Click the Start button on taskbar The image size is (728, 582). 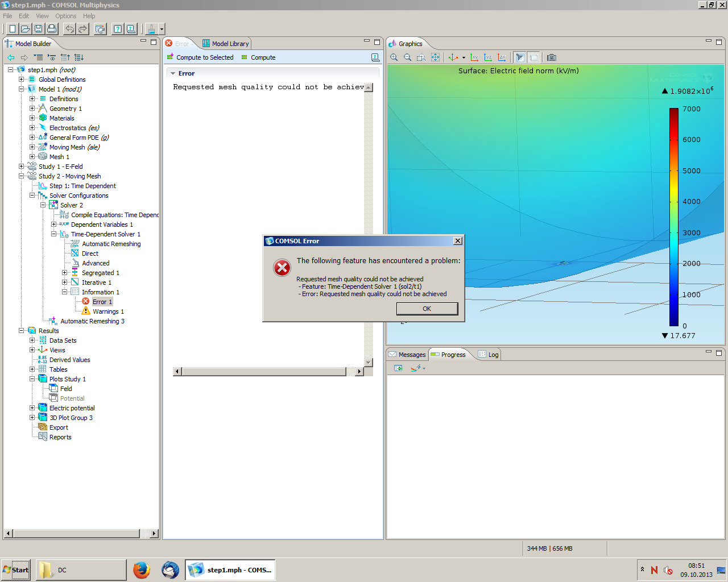pos(15,570)
